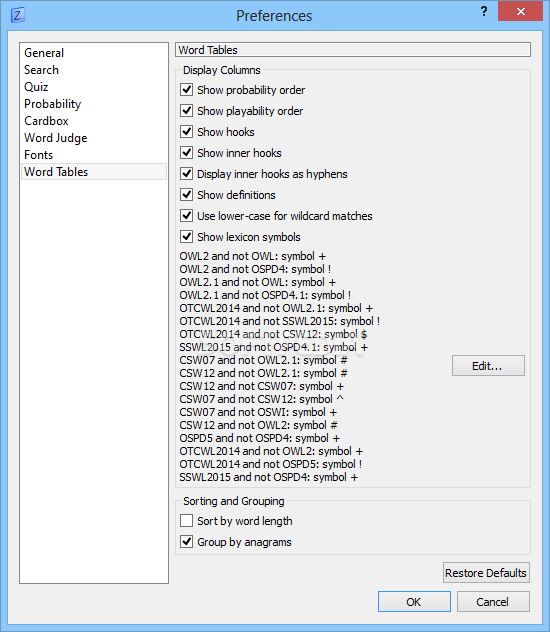Confirm preferences with OK
Screen dimensions: 550x632
[x=414, y=602]
